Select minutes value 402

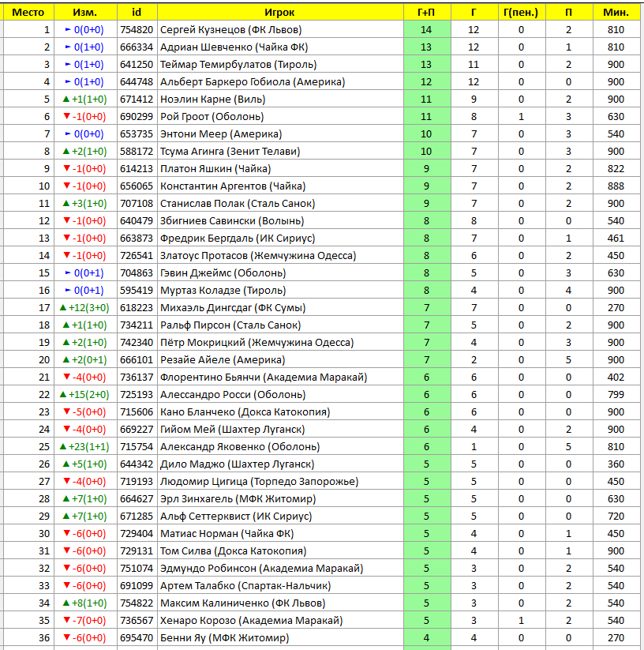tap(616, 378)
